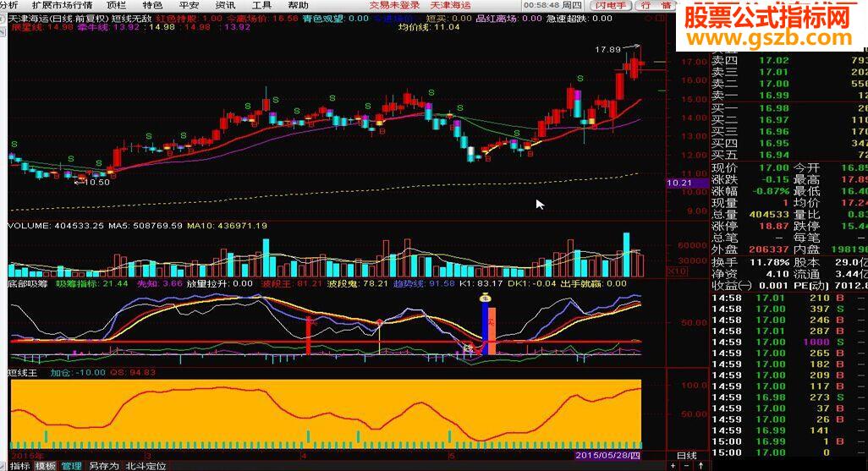Image resolution: width=868 pixels, height=471 pixels.
Task: Click the 卖一 16.99 order book row
Action: point(789,96)
